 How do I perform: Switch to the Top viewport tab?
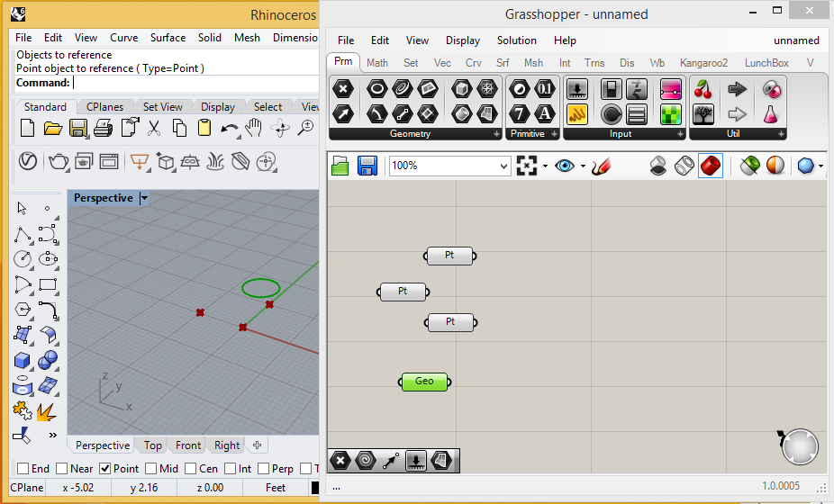click(152, 445)
